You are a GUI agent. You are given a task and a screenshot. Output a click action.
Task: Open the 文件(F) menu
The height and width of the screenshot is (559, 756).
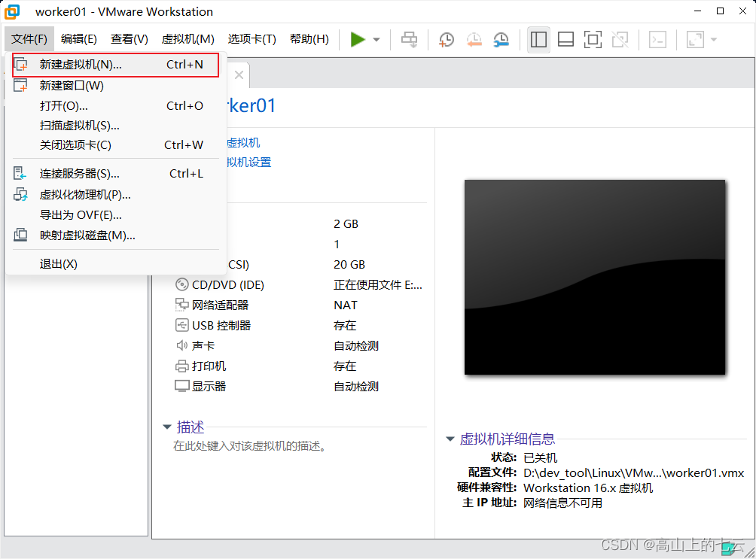click(29, 39)
